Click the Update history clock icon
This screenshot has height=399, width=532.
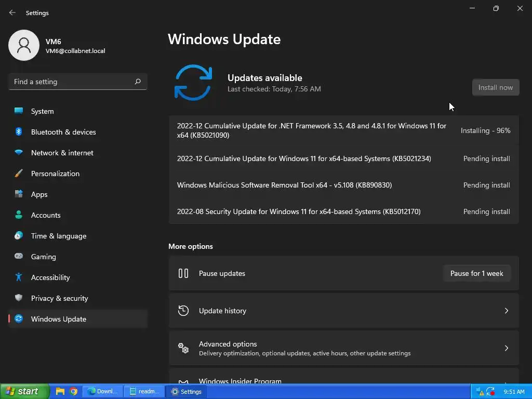pyautogui.click(x=183, y=311)
